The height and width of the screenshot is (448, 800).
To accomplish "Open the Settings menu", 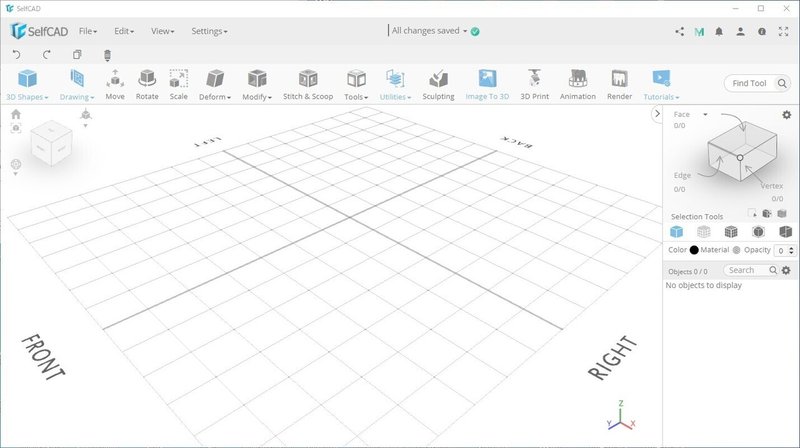I will (209, 31).
